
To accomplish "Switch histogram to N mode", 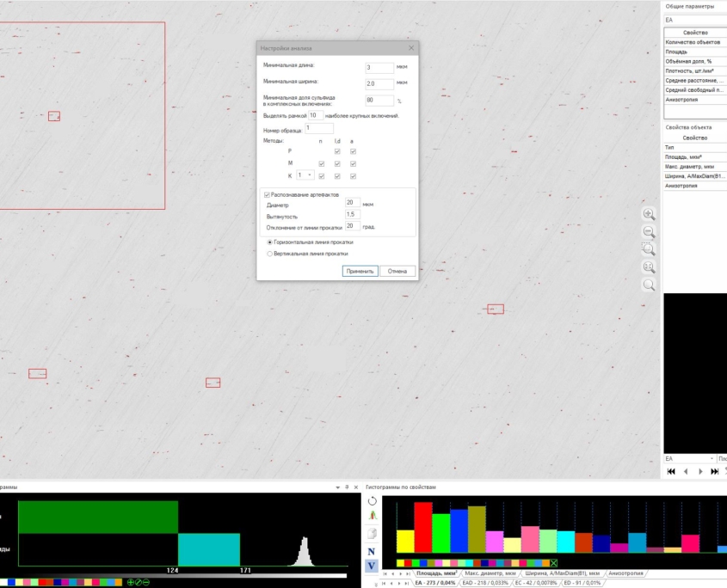I will pos(372,551).
